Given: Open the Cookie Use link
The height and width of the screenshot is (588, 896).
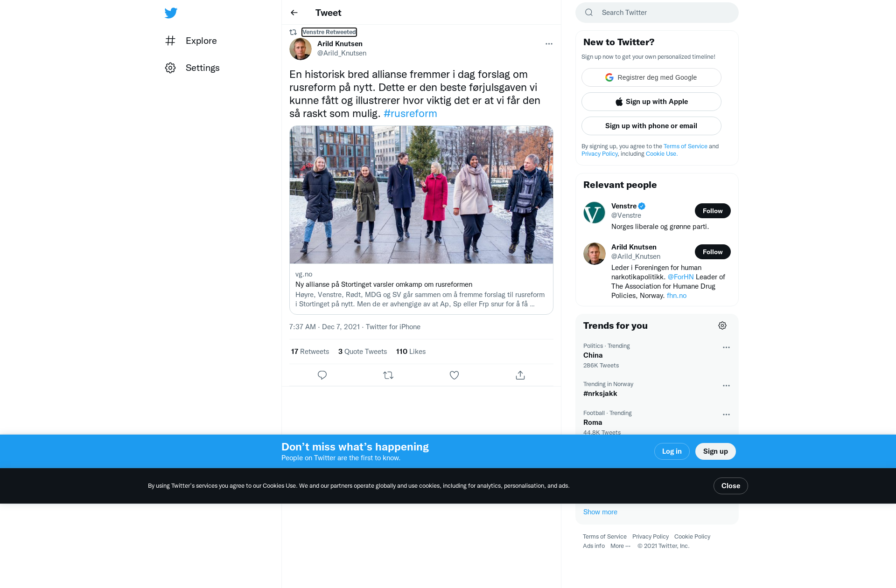Looking at the screenshot, I should [x=662, y=154].
